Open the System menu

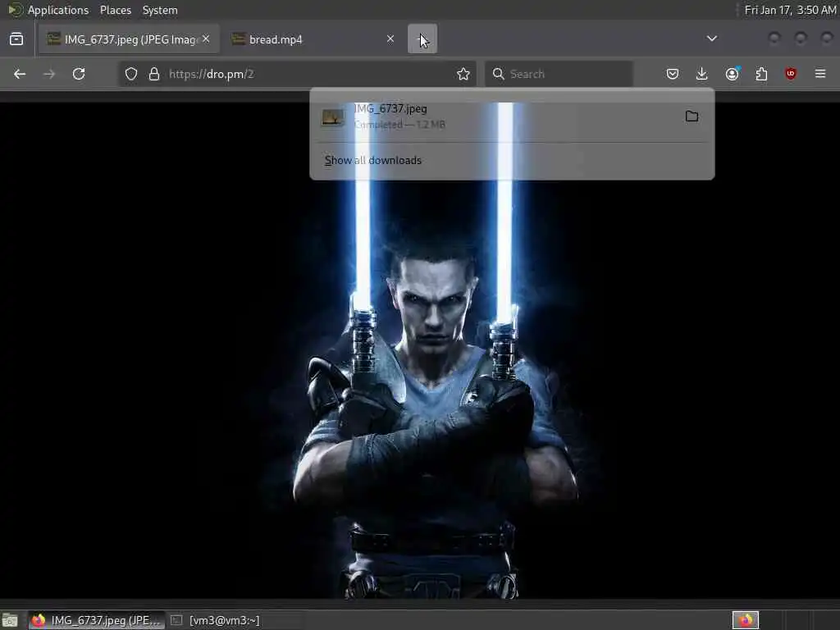tap(160, 10)
